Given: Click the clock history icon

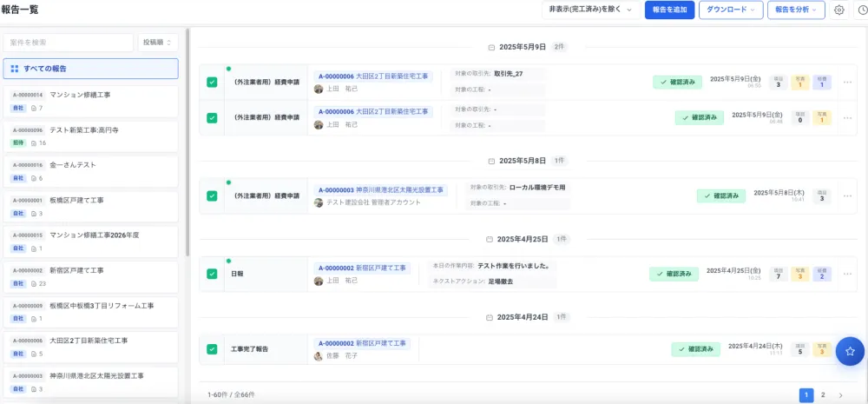Looking at the screenshot, I should tap(859, 10).
